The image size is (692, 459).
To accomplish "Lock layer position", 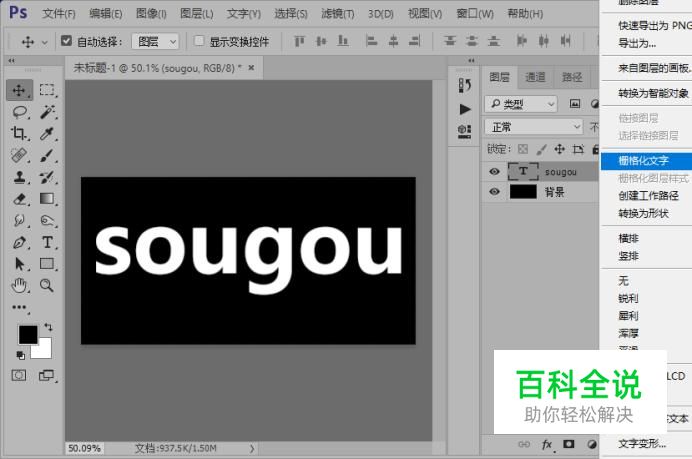I will pos(560,149).
